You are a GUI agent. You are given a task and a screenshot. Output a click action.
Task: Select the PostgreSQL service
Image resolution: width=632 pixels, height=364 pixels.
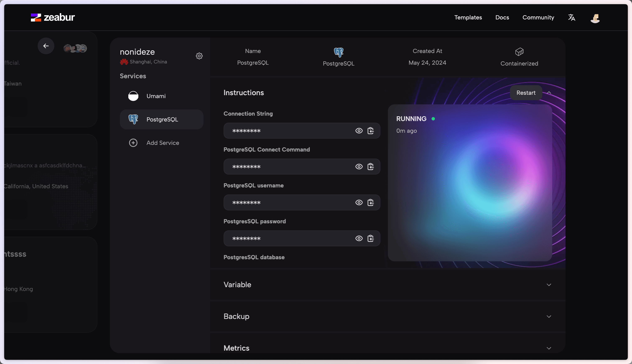pos(161,119)
